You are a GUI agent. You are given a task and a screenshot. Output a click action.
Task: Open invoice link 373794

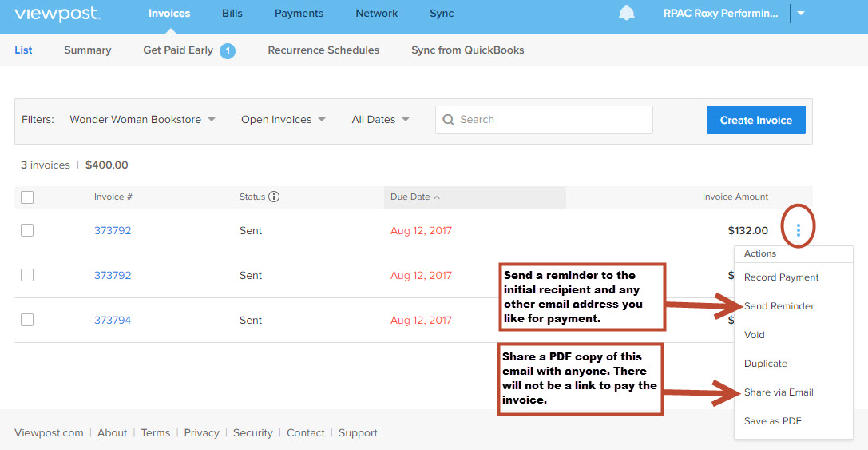click(113, 320)
